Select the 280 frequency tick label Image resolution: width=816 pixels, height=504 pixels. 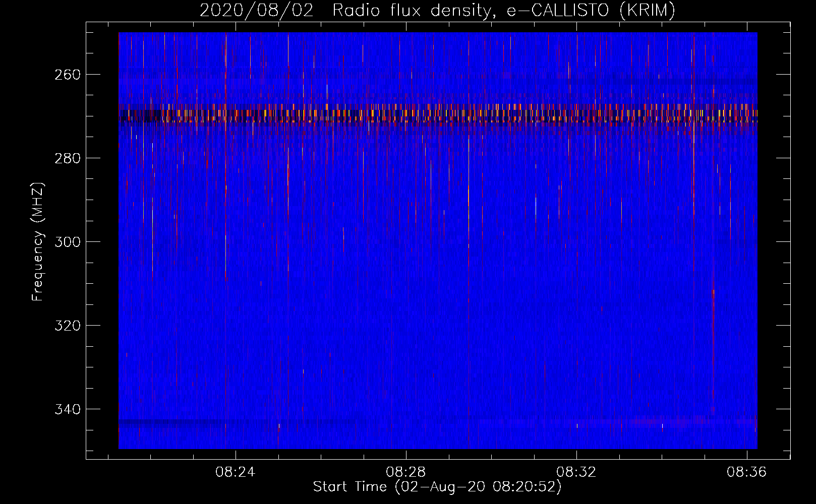tap(67, 158)
